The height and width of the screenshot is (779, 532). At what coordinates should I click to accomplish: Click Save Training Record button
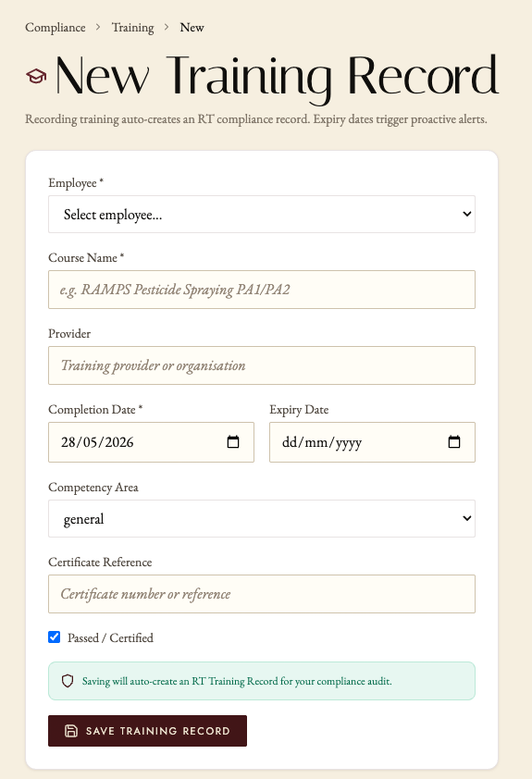click(x=147, y=731)
